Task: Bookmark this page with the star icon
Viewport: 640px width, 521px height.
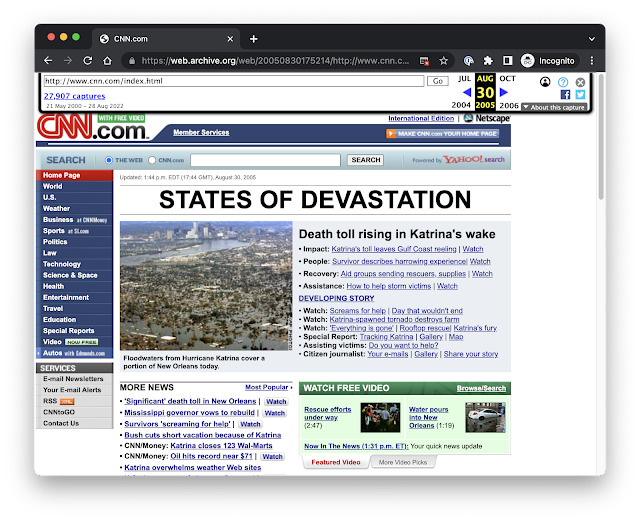Action: [444, 61]
